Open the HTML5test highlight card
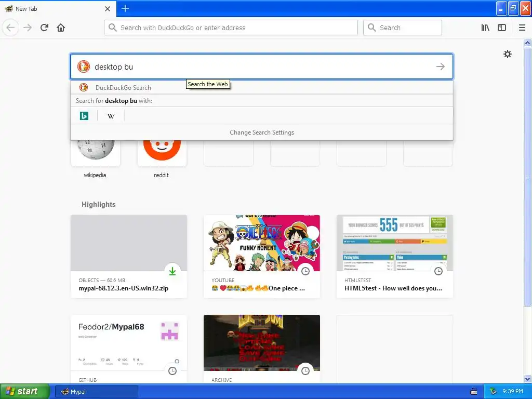532x399 pixels. coord(395,257)
